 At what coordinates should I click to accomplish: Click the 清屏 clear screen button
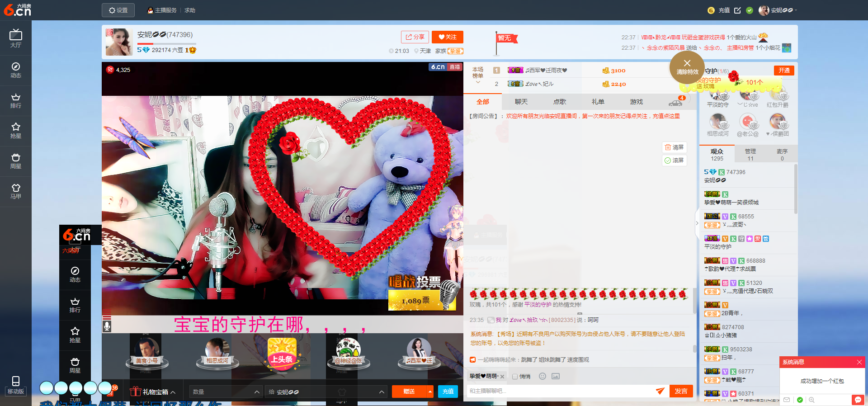click(x=674, y=147)
